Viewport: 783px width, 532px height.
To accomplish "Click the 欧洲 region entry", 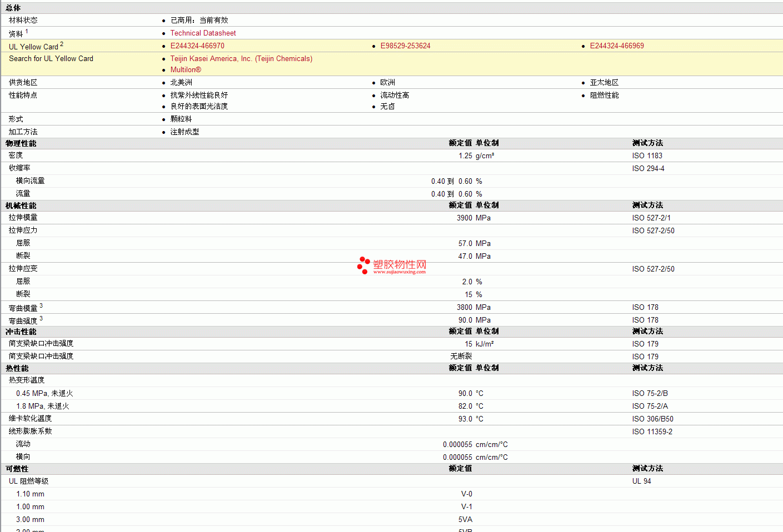I will pyautogui.click(x=388, y=83).
